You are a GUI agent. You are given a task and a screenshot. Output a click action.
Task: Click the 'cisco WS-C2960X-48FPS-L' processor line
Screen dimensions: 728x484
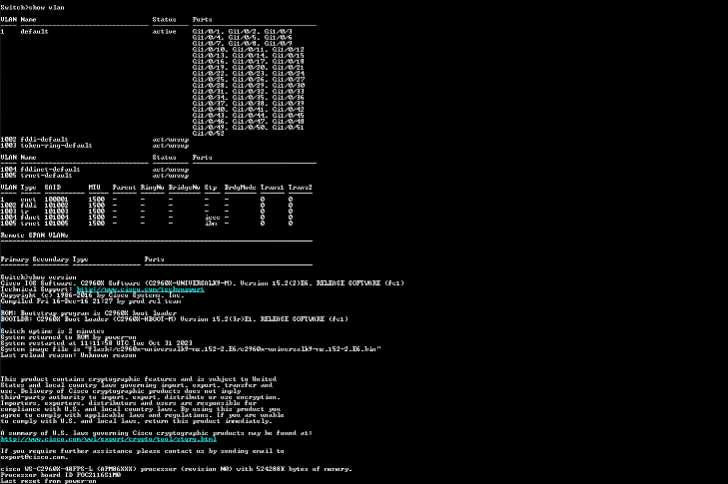(x=176, y=469)
